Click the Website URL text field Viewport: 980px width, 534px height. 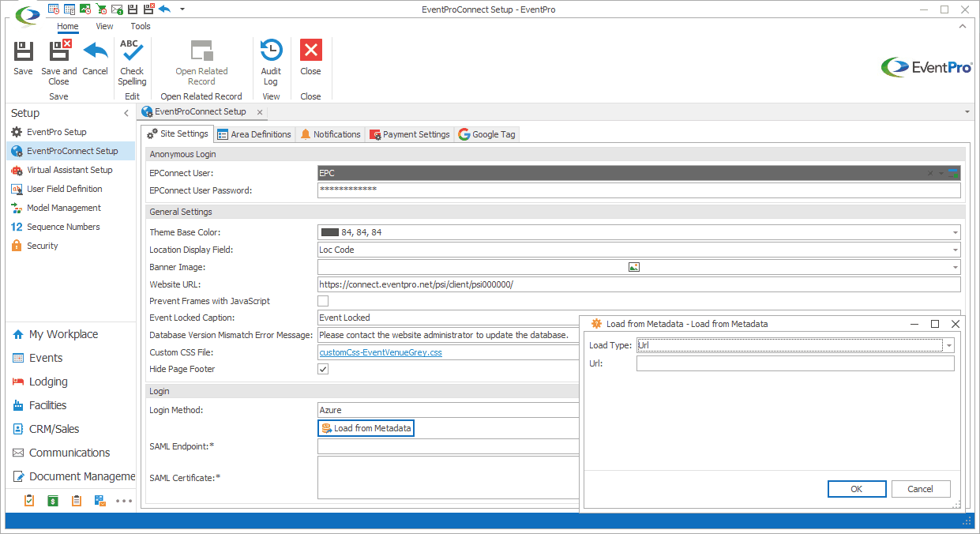tap(639, 284)
